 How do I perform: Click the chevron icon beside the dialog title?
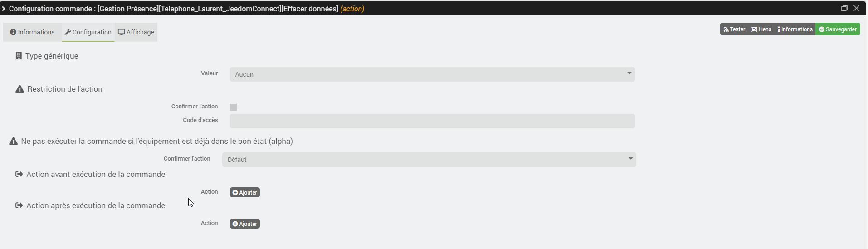4,9
